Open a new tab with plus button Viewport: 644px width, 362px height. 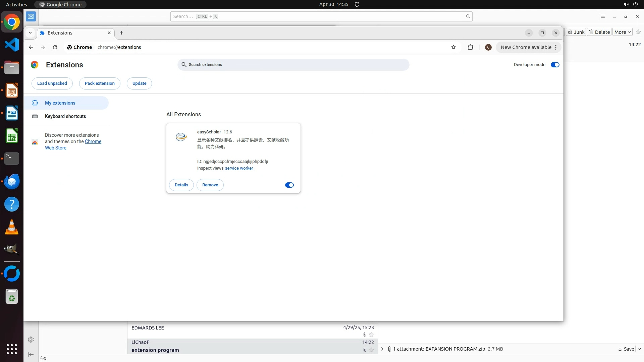121,33
